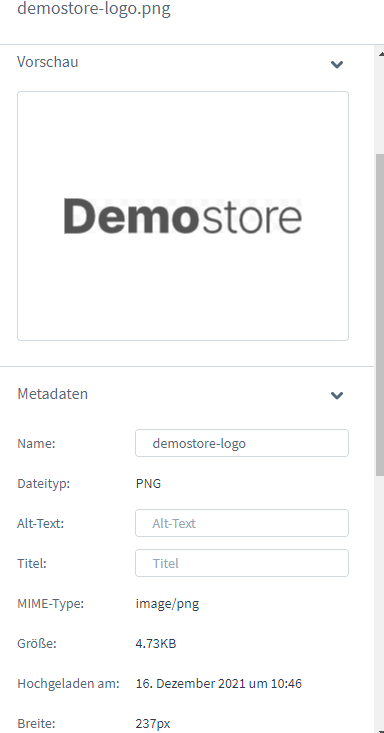Select the PNG Dateityp value
The width and height of the screenshot is (384, 733).
[148, 483]
